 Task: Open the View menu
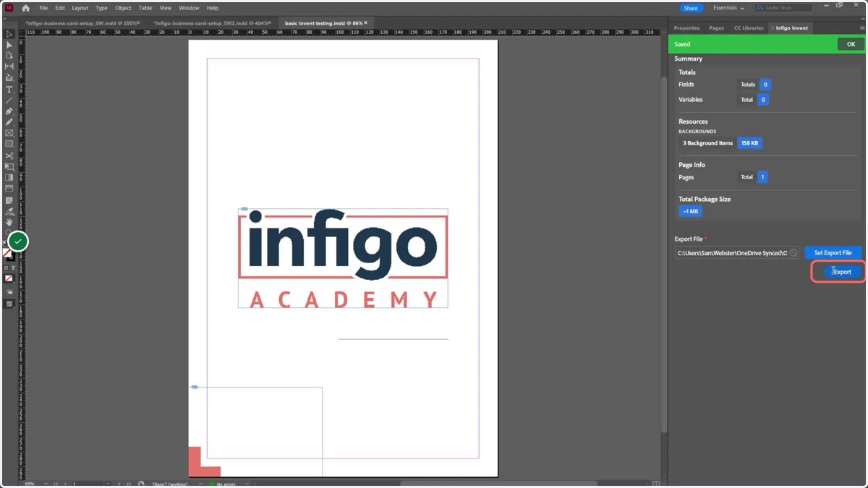(166, 8)
